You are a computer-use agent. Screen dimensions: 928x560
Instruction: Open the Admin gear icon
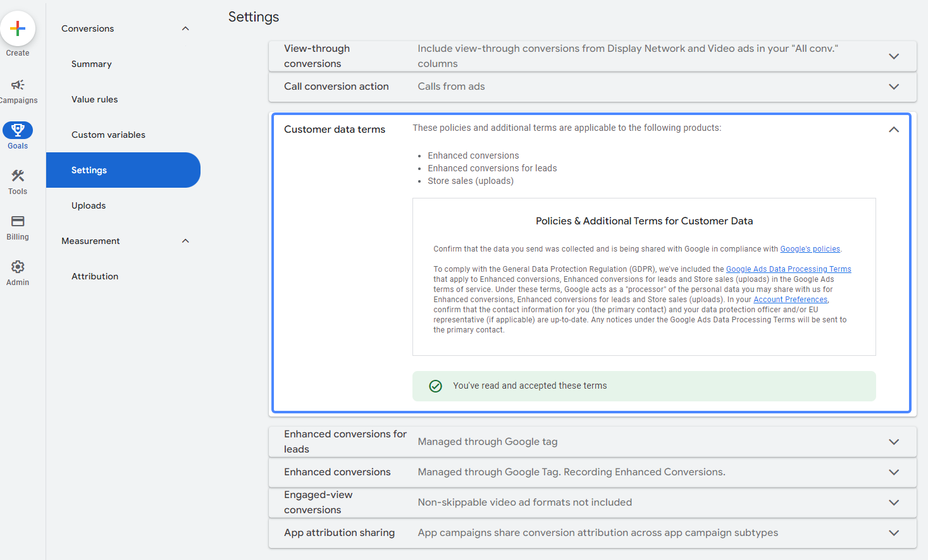pyautogui.click(x=18, y=267)
